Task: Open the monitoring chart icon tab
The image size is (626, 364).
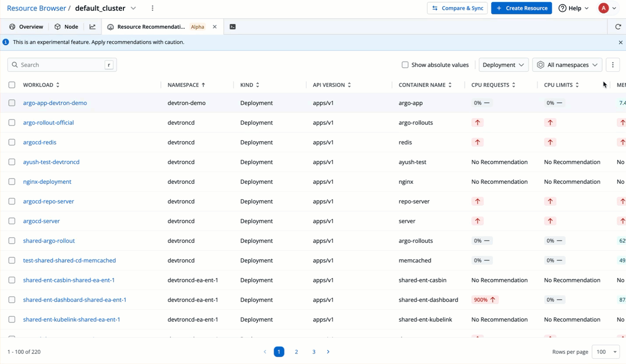Action: [92, 27]
